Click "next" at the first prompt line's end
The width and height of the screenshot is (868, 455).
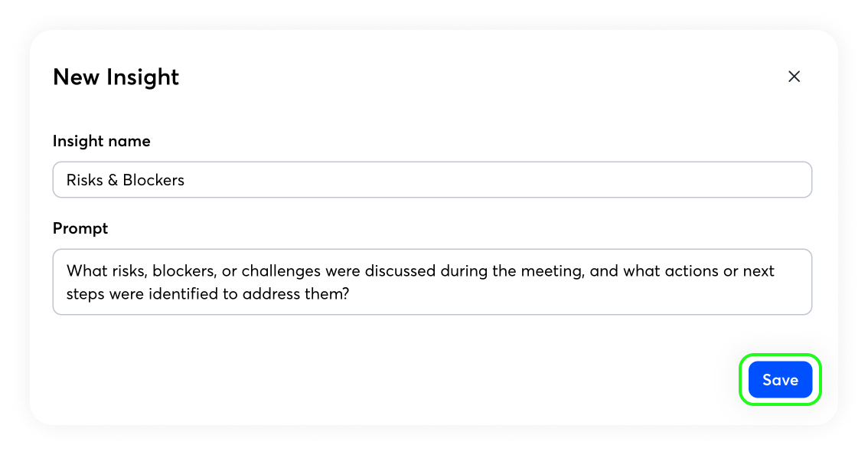point(758,271)
